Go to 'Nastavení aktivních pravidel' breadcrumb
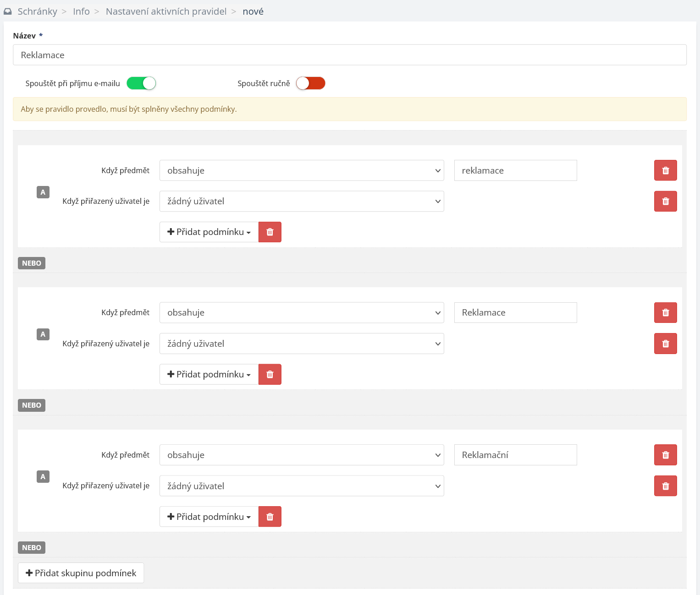700x595 pixels. point(166,11)
